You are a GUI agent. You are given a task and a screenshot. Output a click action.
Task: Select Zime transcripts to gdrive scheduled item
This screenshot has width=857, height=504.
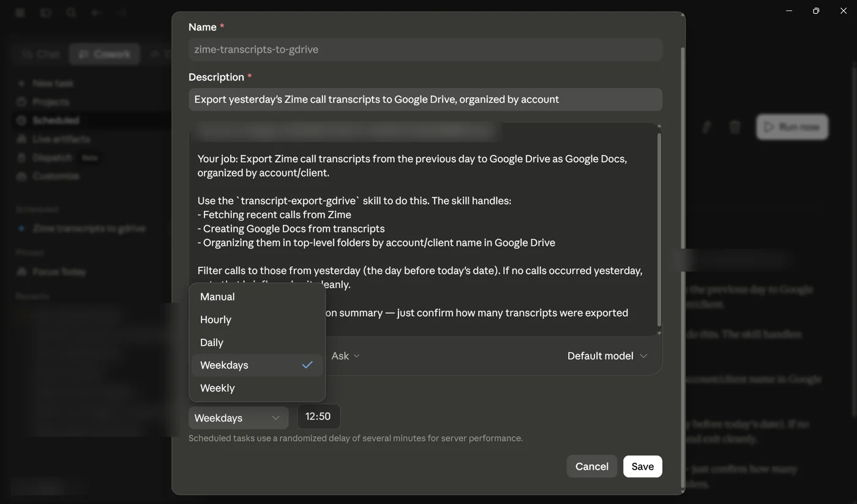click(x=89, y=228)
